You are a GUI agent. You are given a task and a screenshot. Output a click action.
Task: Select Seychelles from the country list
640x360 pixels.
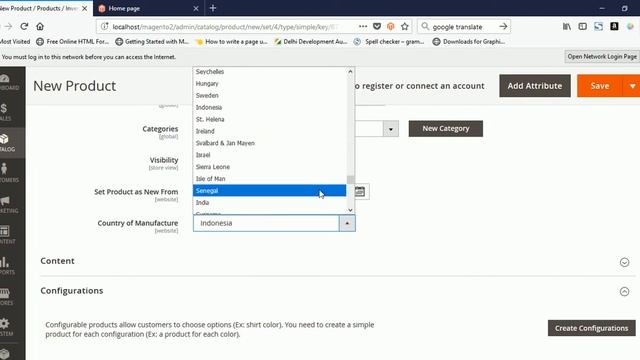pyautogui.click(x=269, y=71)
